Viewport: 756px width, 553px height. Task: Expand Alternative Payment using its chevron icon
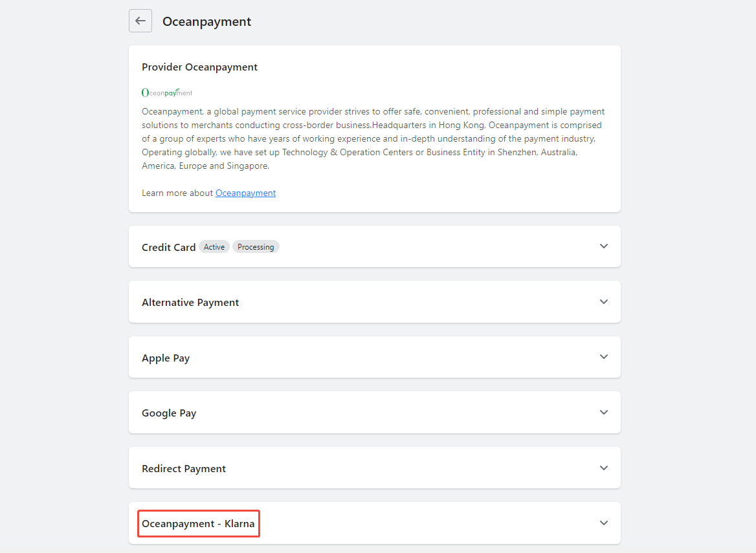pos(603,302)
